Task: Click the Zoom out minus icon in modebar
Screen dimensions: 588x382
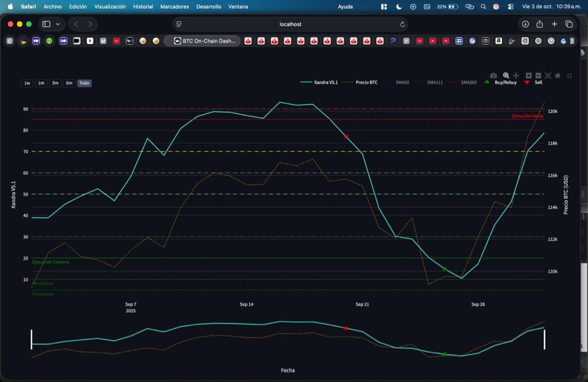Action: click(538, 76)
